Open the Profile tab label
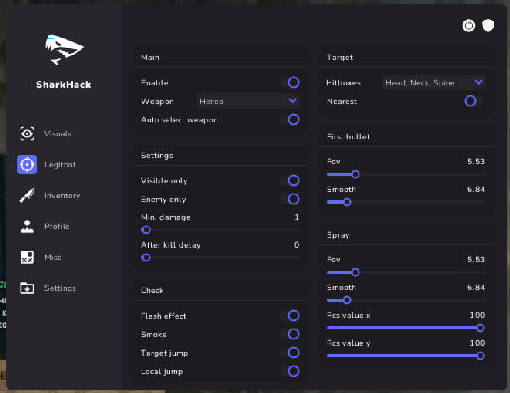 57,226
